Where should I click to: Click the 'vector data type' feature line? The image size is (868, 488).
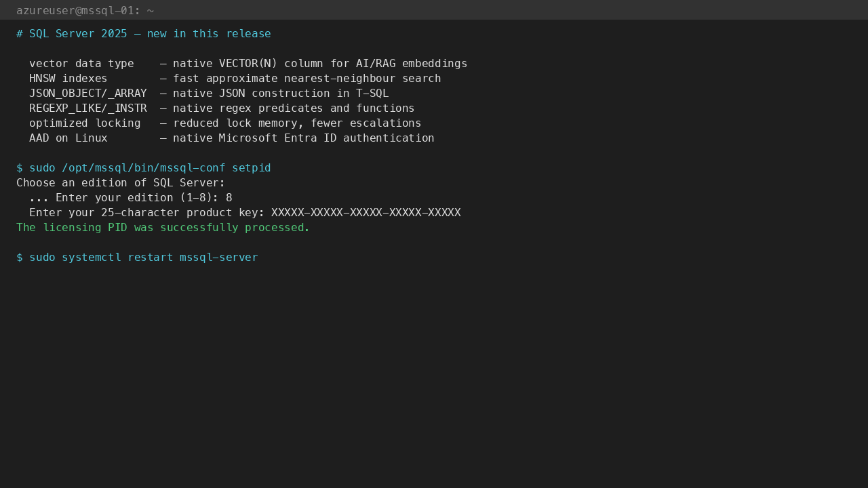248,64
